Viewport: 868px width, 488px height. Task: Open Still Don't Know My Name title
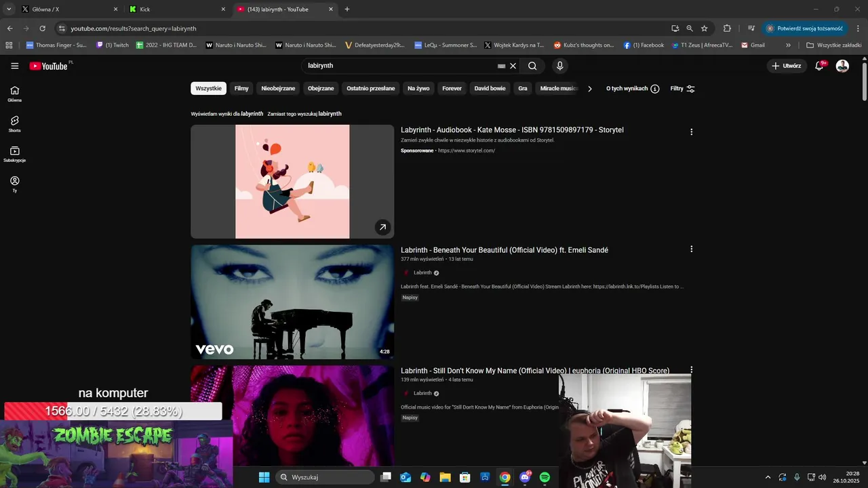pyautogui.click(x=535, y=371)
